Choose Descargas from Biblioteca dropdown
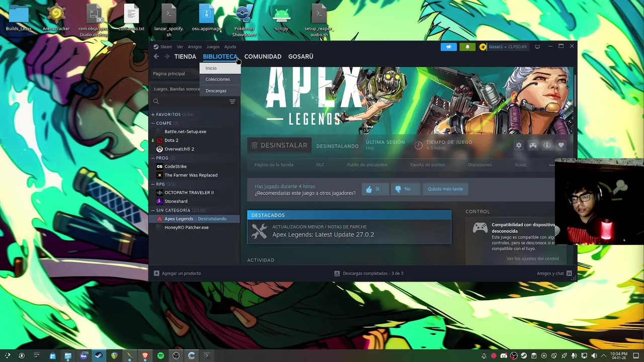 220,90
